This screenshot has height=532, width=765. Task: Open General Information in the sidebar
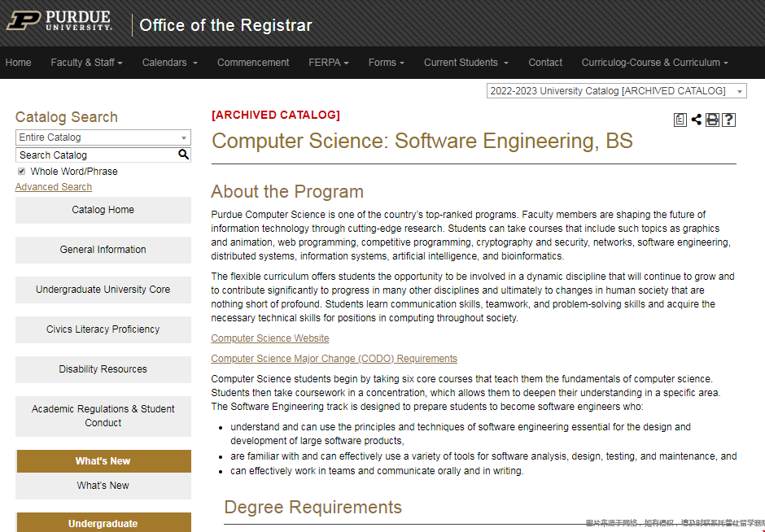click(103, 251)
